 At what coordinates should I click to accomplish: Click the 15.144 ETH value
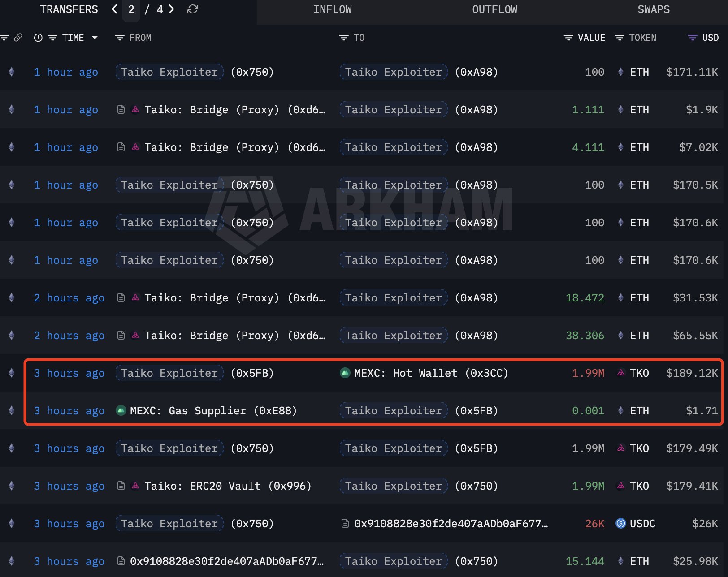[585, 561]
